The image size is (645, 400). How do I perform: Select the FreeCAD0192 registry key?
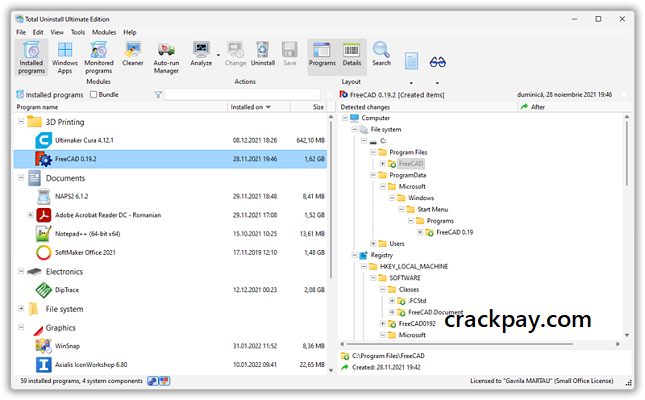[x=417, y=323]
